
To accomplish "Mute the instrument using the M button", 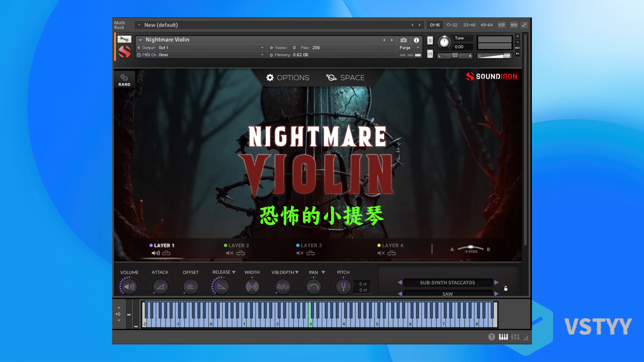I will pyautogui.click(x=430, y=54).
